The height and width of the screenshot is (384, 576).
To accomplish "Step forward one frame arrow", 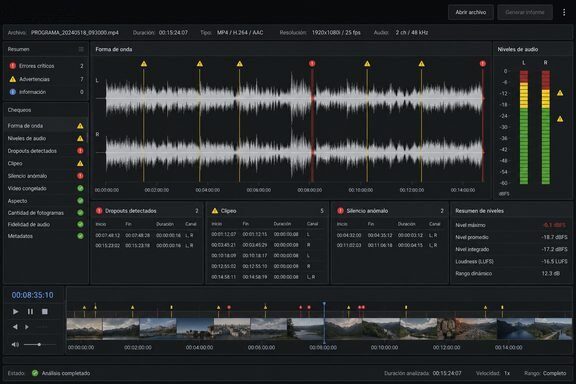I will pyautogui.click(x=26, y=327).
